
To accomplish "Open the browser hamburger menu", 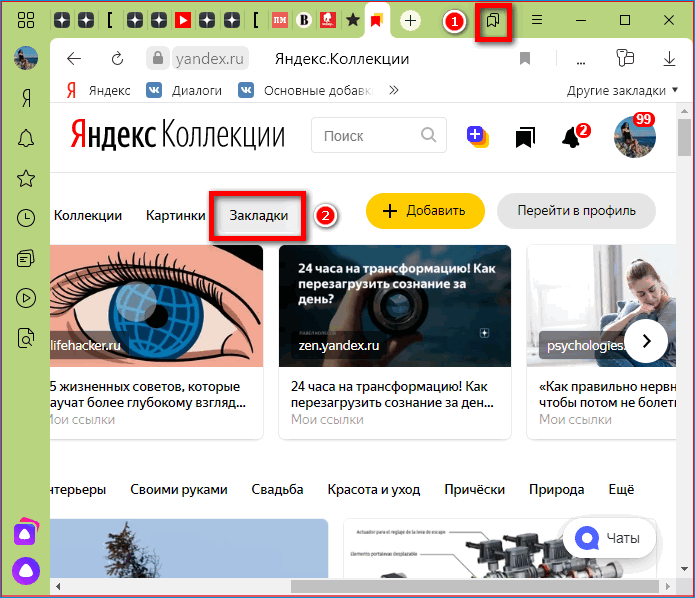I will [537, 20].
